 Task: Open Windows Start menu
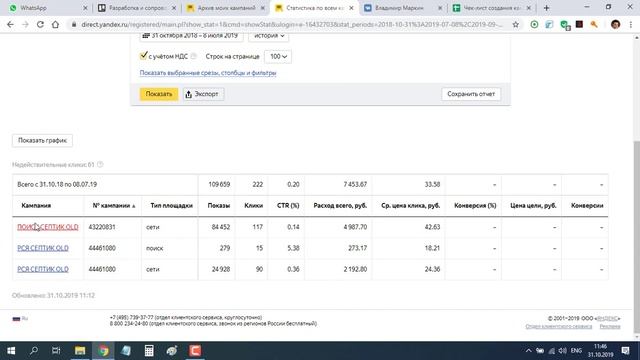11,351
